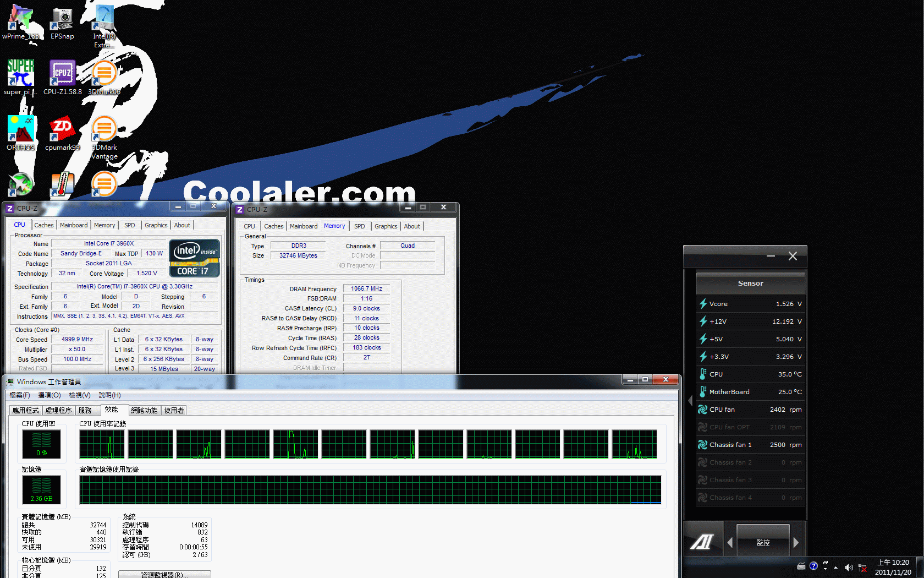Click the Size 32746 MBytes value

(298, 255)
